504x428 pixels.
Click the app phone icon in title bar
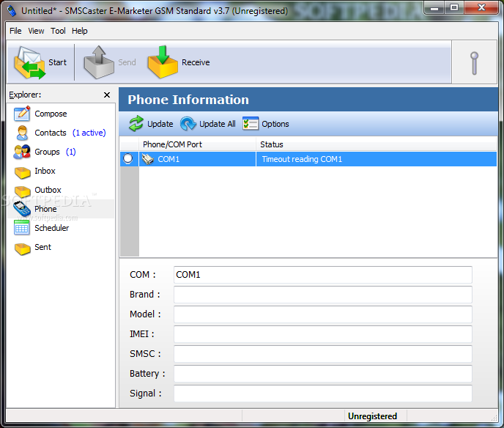[x=12, y=10]
